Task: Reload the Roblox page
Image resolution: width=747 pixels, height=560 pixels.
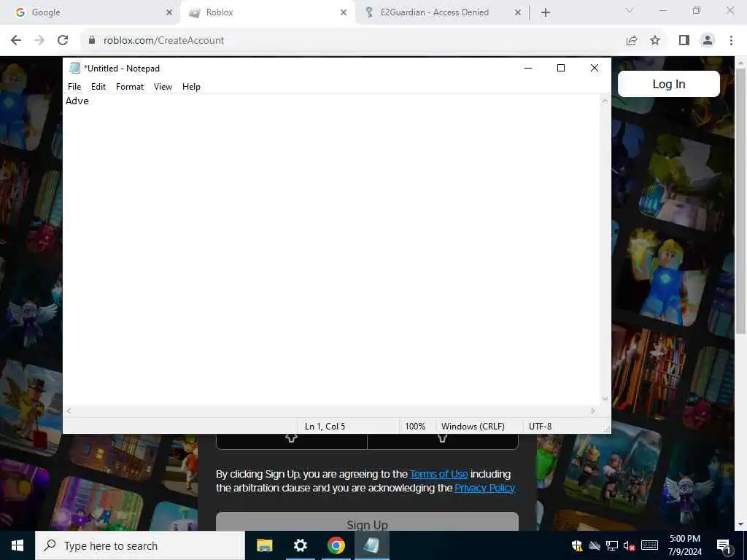Action: coord(63,41)
